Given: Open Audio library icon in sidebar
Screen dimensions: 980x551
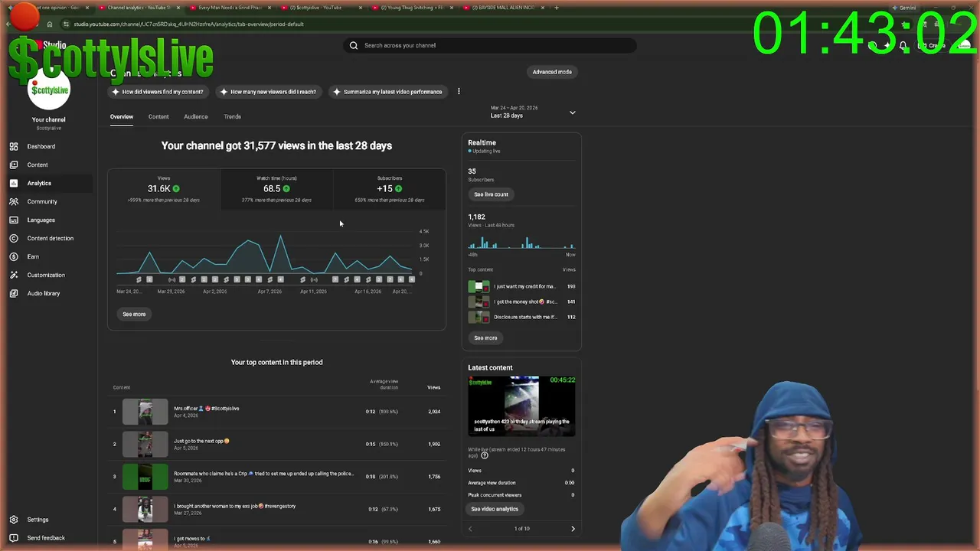Looking at the screenshot, I should click(x=14, y=293).
